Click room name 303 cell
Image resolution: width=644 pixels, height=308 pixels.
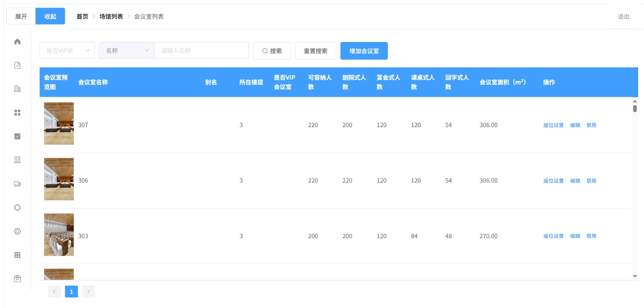[x=83, y=236]
